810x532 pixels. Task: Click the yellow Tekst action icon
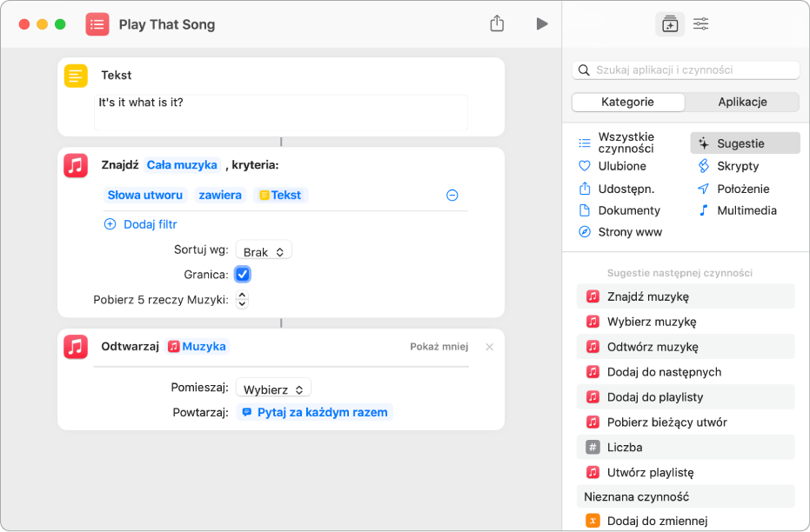pos(76,76)
